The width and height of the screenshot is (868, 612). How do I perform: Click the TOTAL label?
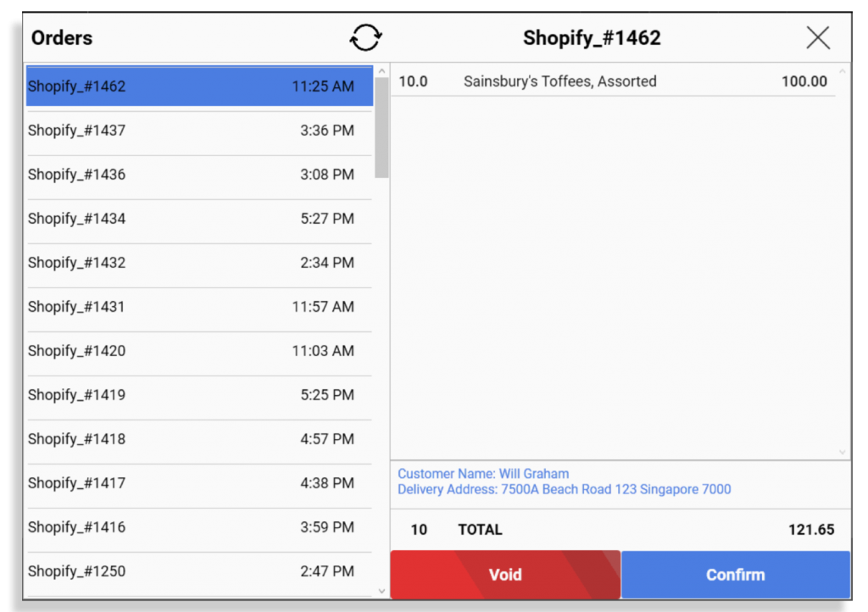480,530
